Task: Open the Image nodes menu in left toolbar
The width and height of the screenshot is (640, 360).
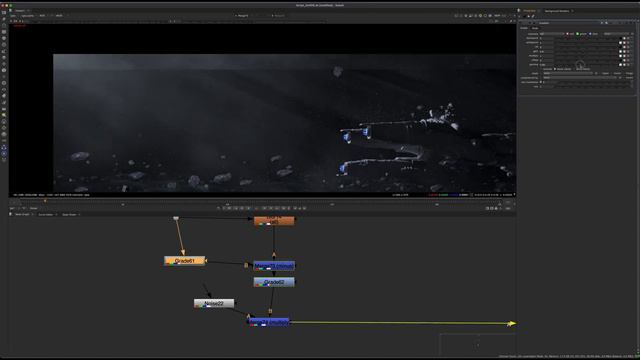Action: pyautogui.click(x=4, y=12)
